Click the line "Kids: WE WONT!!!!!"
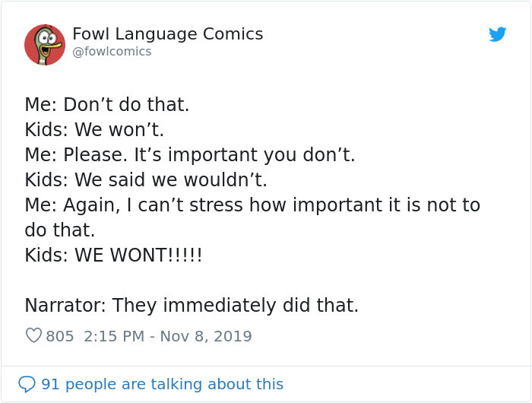532x403 pixels. (x=113, y=255)
